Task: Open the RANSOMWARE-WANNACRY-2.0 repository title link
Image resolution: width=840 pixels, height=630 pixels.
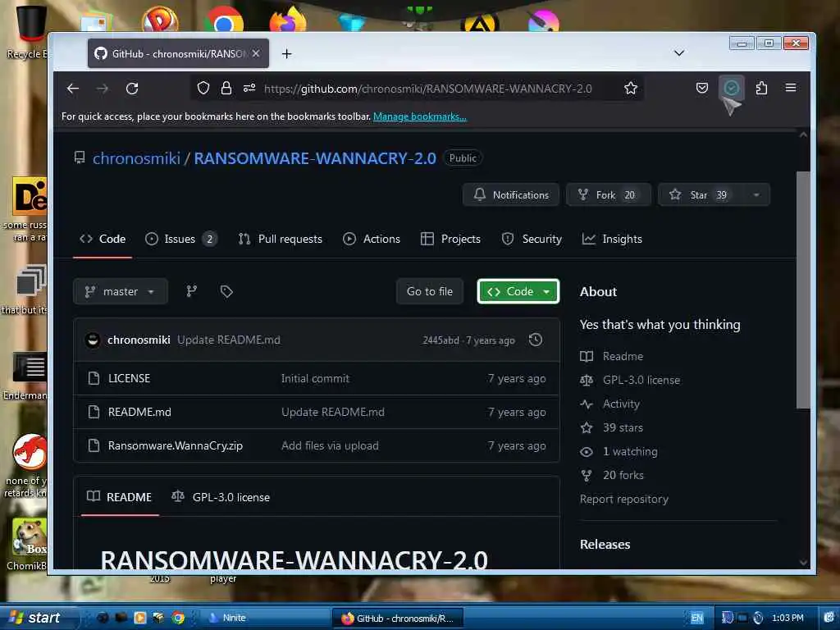Action: 315,158
